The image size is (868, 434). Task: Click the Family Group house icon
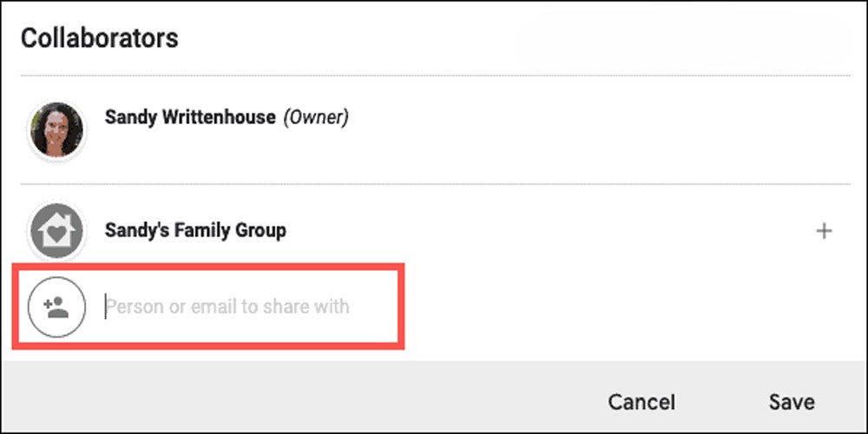point(57,230)
